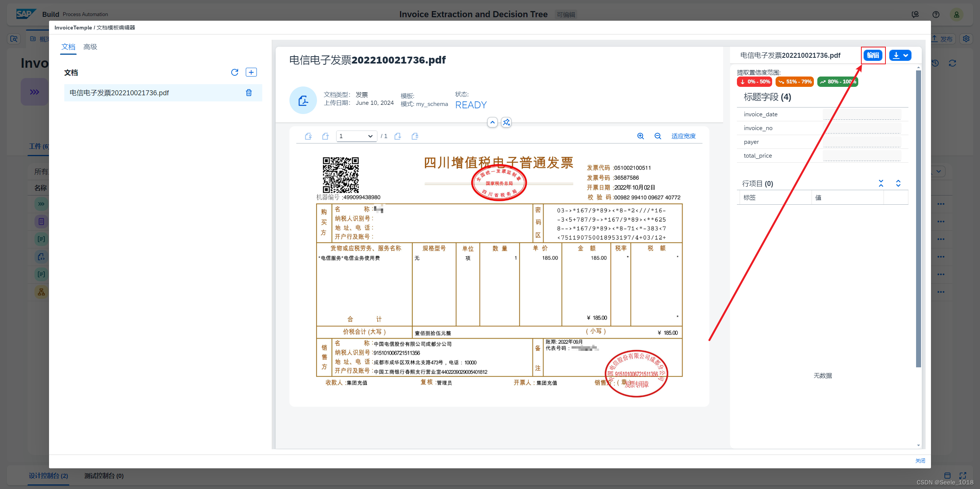Add a new document with plus icon
The image size is (980, 489).
tap(251, 72)
